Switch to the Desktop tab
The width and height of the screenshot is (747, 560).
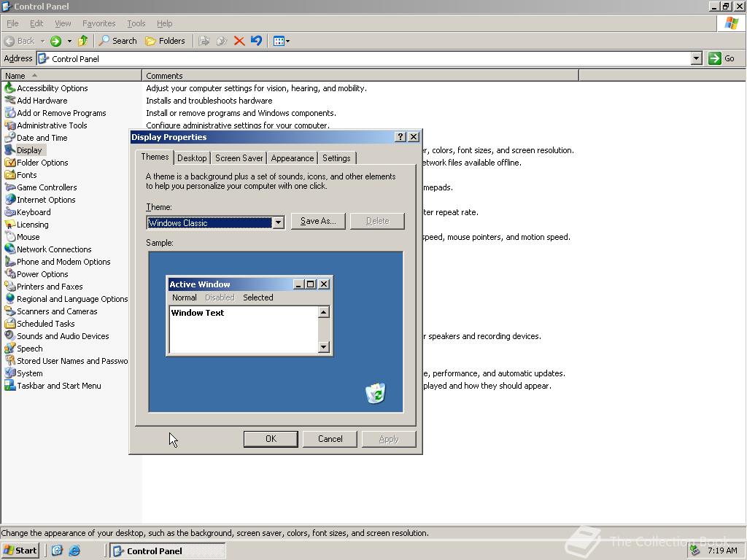(x=192, y=158)
